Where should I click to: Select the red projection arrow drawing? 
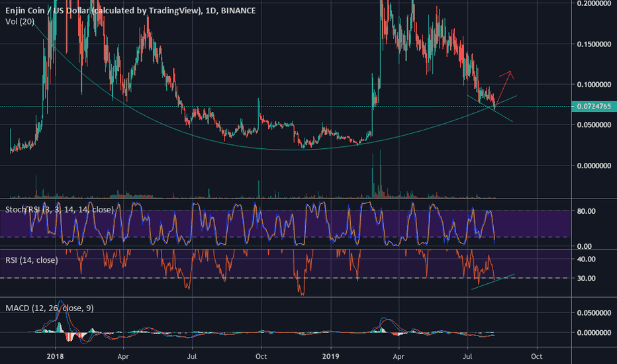tap(504, 88)
